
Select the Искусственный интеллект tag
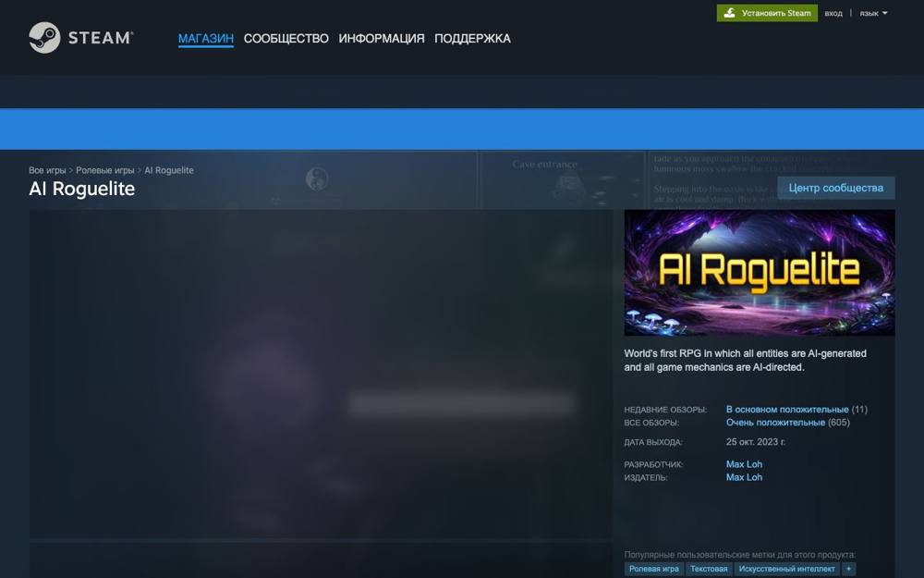click(786, 569)
